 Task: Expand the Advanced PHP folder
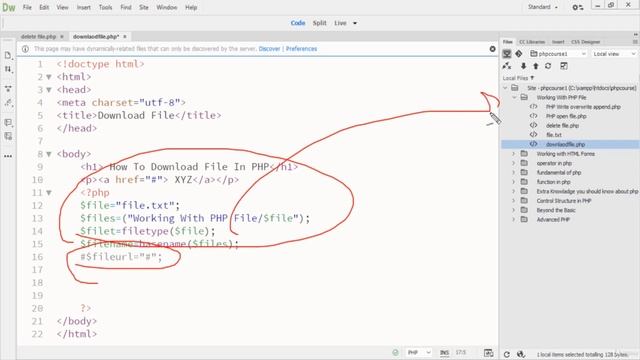tap(514, 220)
